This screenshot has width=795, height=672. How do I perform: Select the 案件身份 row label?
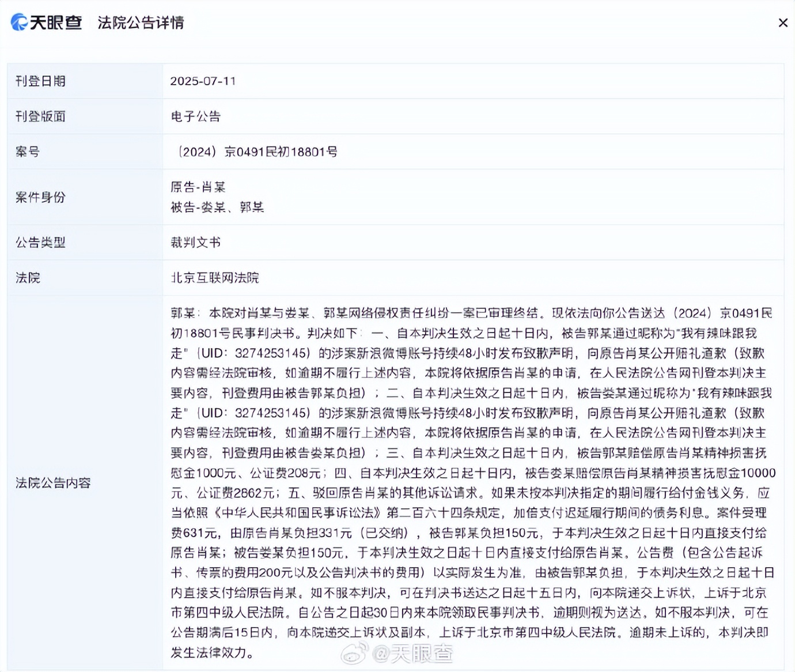(40, 197)
